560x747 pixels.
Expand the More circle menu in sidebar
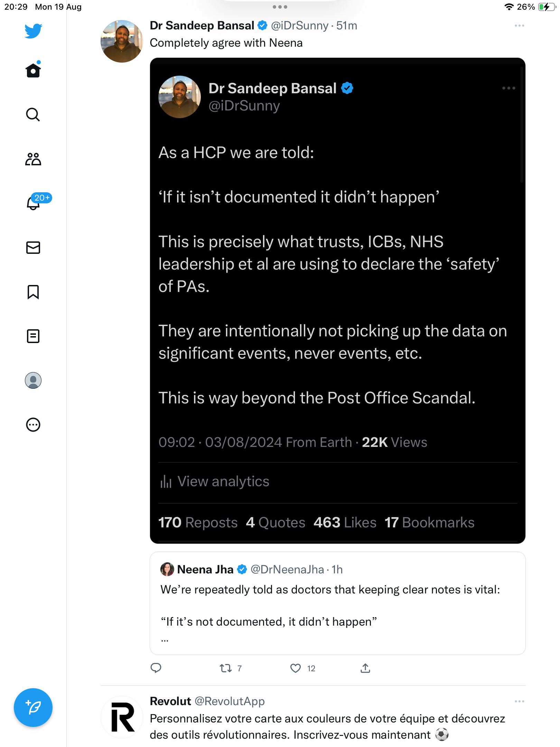coord(33,425)
